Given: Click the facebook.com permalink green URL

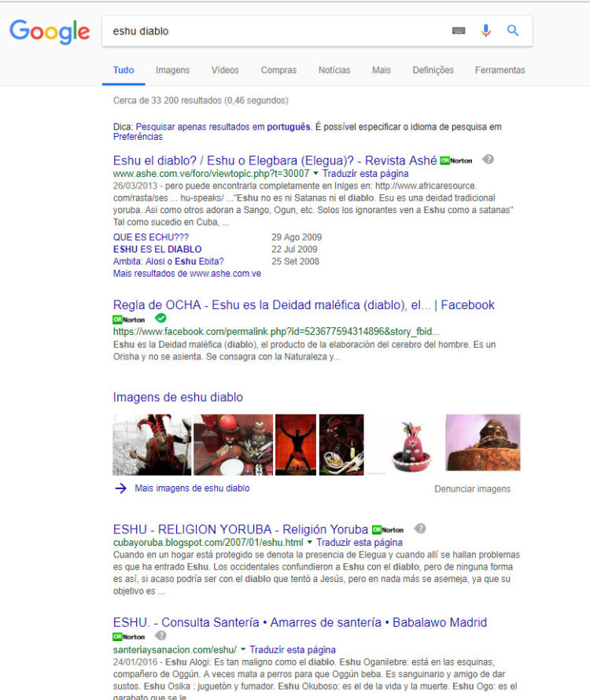Looking at the screenshot, I should (x=276, y=331).
